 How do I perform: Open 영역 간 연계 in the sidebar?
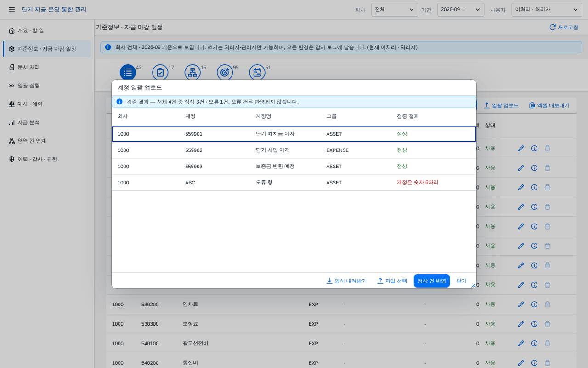click(x=47, y=141)
